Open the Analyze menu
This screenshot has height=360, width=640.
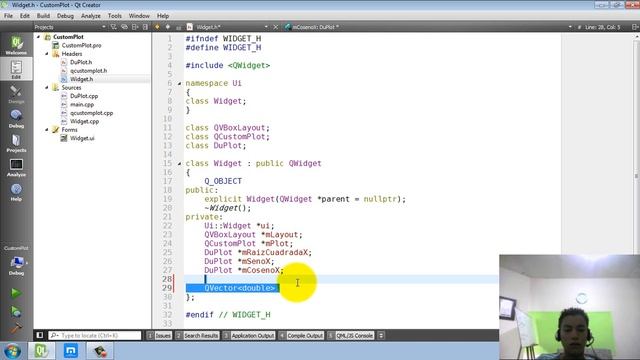[91, 16]
